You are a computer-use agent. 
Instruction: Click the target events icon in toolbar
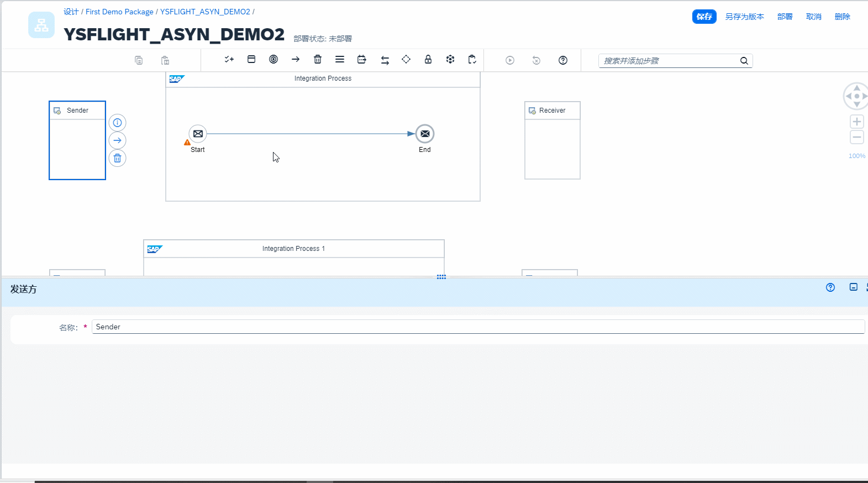point(273,60)
